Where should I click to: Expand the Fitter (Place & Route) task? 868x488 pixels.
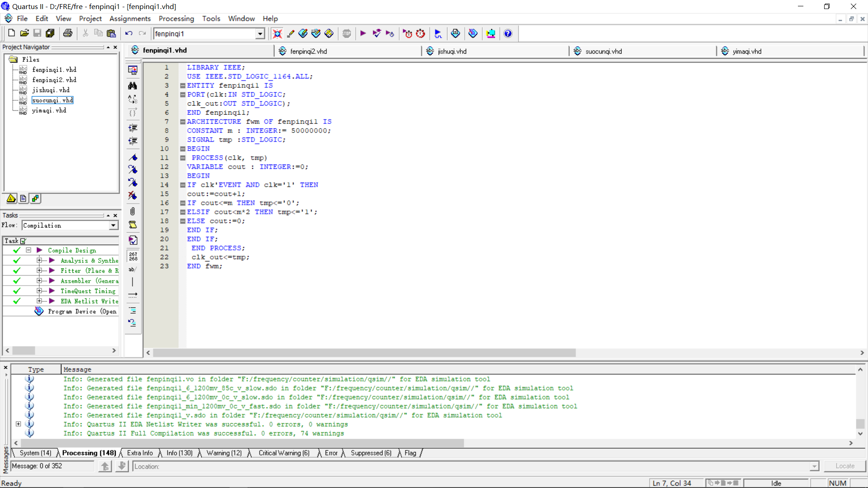tap(39, 271)
